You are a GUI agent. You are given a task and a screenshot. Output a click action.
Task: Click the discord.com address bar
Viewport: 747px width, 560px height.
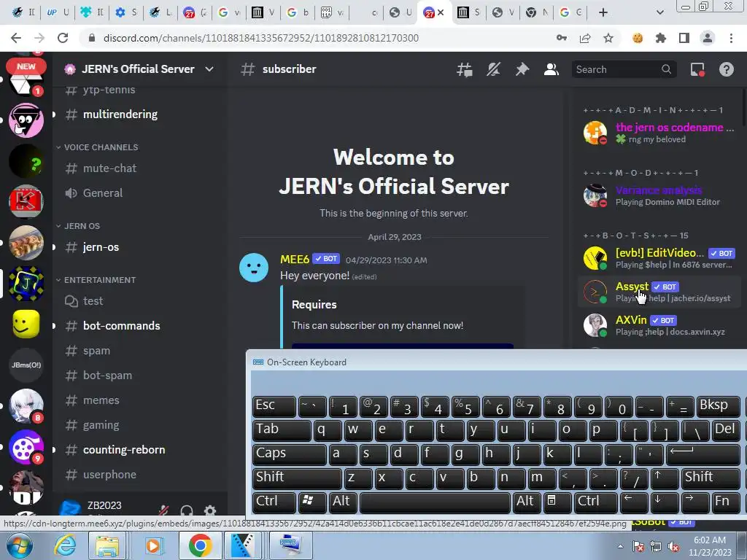coord(261,38)
